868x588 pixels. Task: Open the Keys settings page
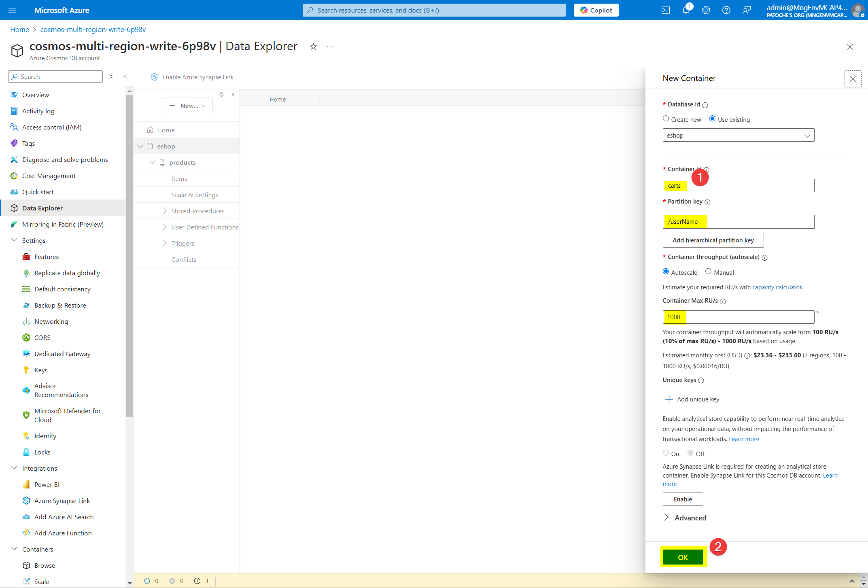pos(40,369)
